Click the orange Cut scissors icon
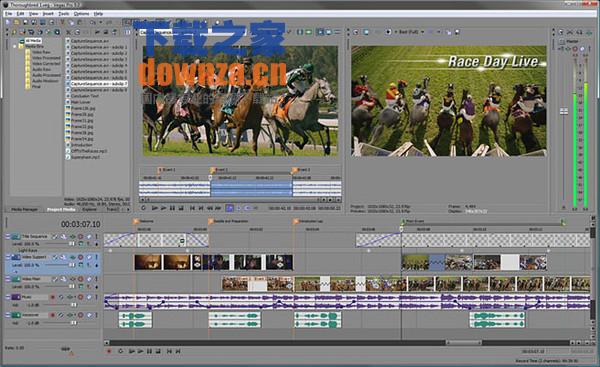The height and width of the screenshot is (367, 600). click(62, 23)
